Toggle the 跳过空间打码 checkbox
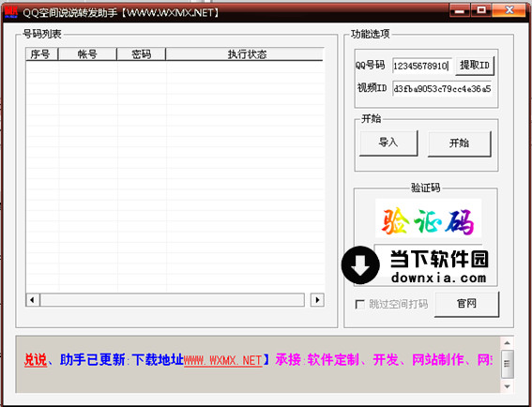532x407 pixels. 359,304
